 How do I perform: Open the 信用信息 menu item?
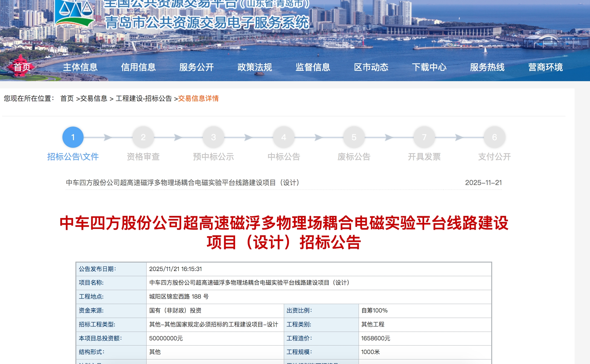coord(139,67)
